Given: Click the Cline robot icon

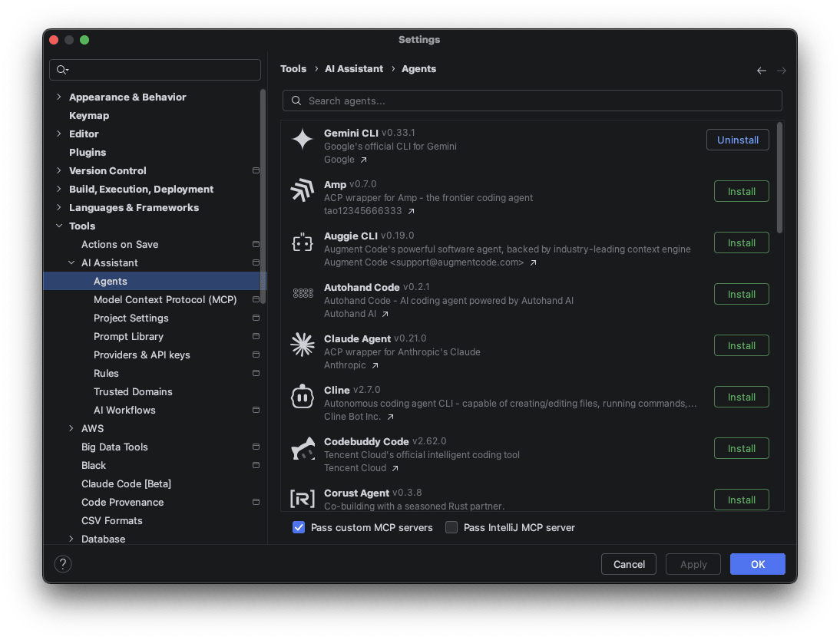Looking at the screenshot, I should click(x=303, y=397).
